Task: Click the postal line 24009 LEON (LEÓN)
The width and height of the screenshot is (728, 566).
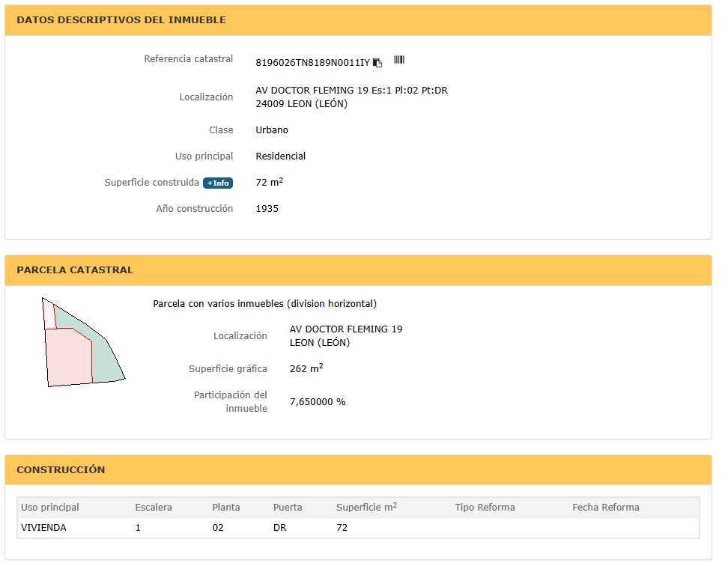Action: [x=301, y=103]
